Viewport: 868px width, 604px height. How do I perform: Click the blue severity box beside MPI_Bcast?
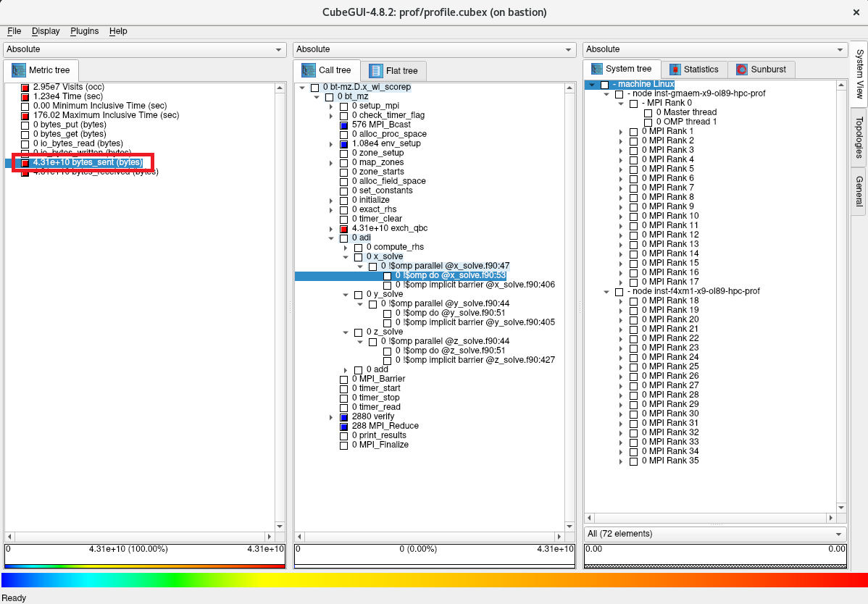[x=344, y=125]
